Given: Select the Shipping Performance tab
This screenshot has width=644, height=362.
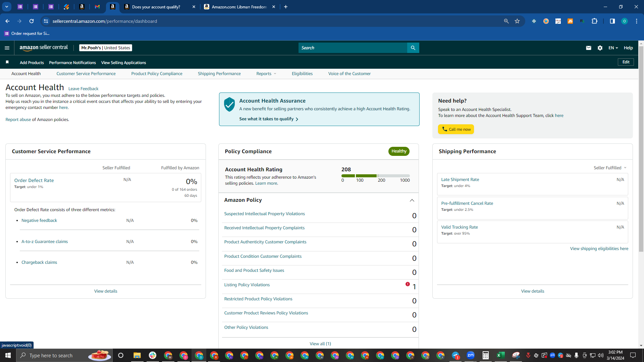Looking at the screenshot, I should (219, 74).
